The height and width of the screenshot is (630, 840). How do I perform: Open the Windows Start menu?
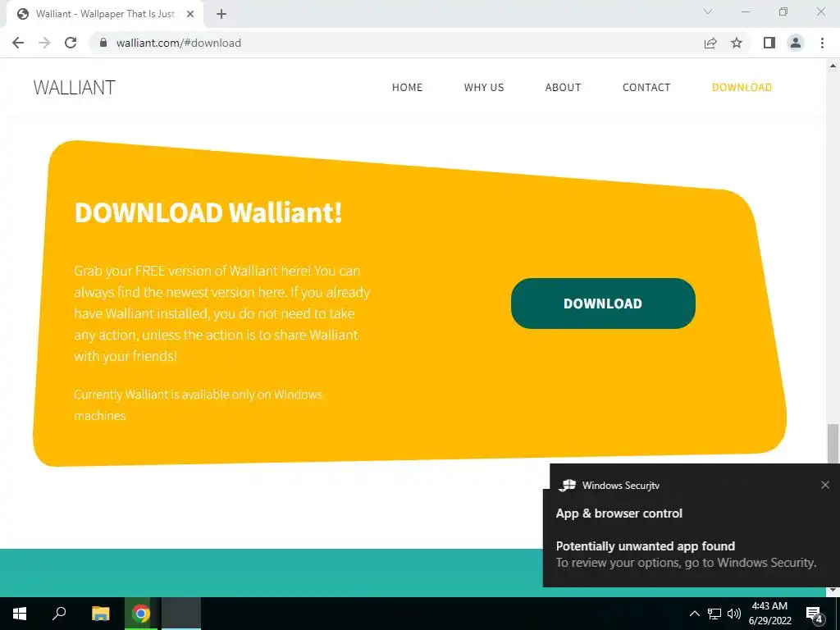point(20,614)
